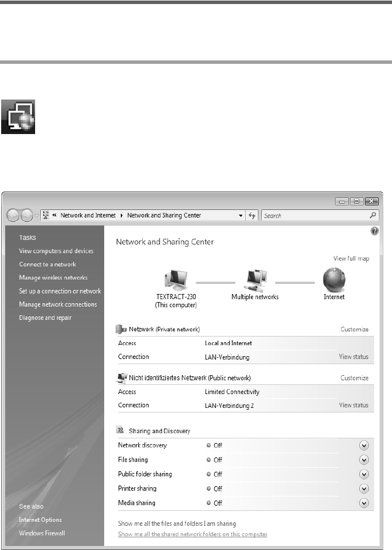392x550 pixels.
Task: Minimize the Network and Sharing Center window
Action: [342, 201]
